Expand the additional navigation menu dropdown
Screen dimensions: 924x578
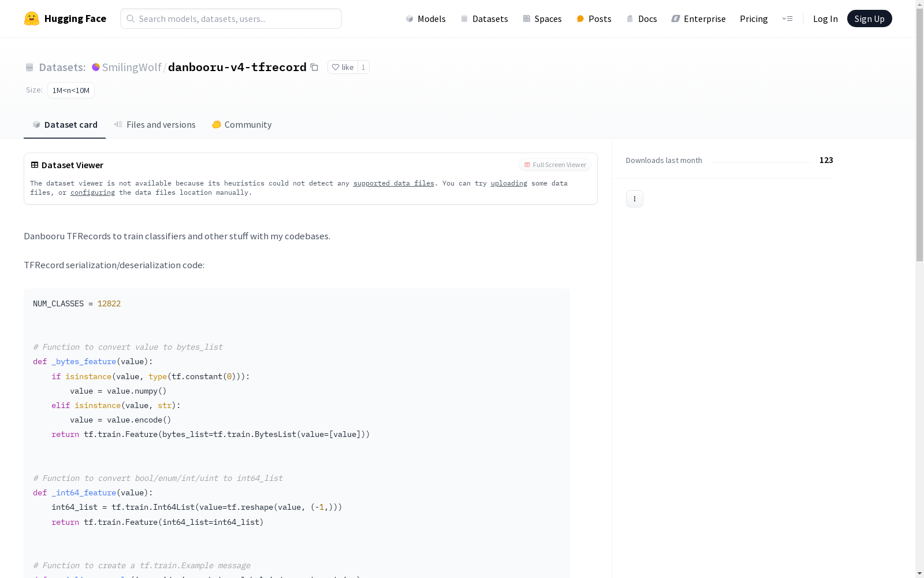click(x=787, y=18)
